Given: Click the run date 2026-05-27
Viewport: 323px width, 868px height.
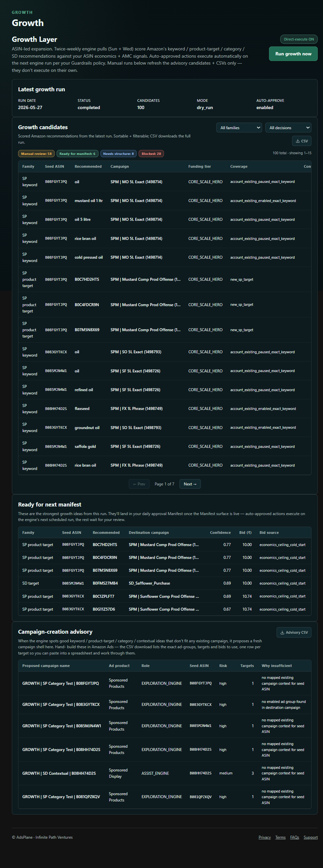Looking at the screenshot, I should point(30,107).
